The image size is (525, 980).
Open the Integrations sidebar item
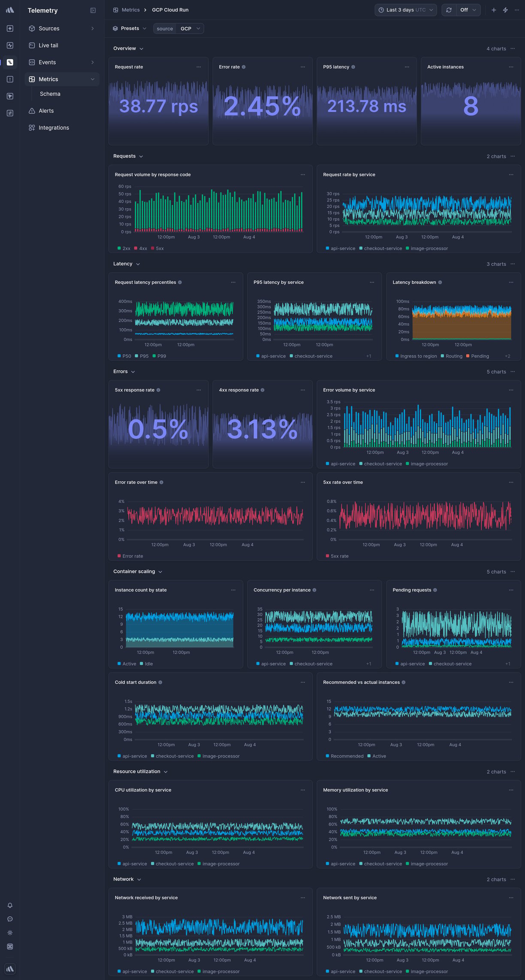[62, 127]
